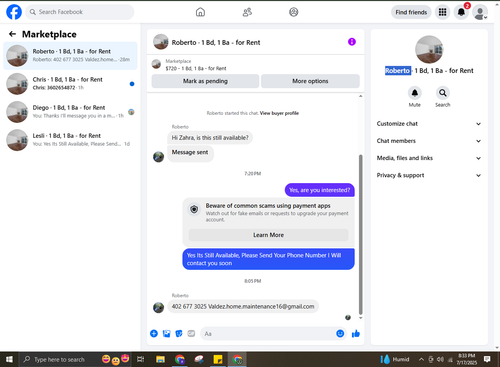
Task: Open the View buyer profile link
Action: click(x=279, y=113)
